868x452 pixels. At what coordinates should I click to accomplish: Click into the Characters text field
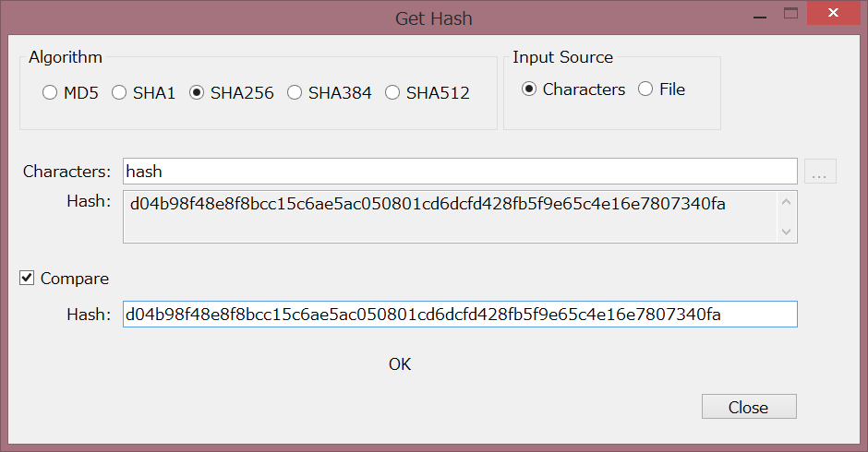[x=460, y=172]
